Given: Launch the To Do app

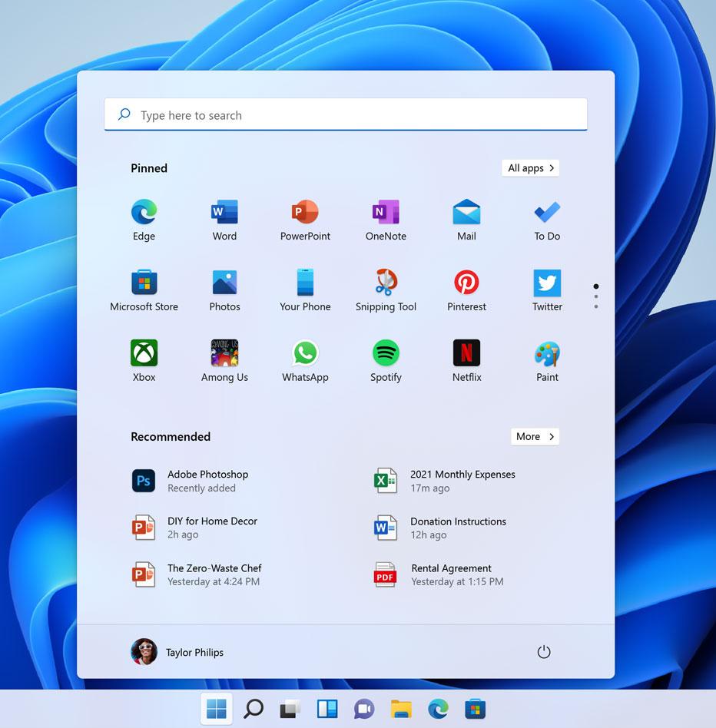Looking at the screenshot, I should (x=547, y=220).
